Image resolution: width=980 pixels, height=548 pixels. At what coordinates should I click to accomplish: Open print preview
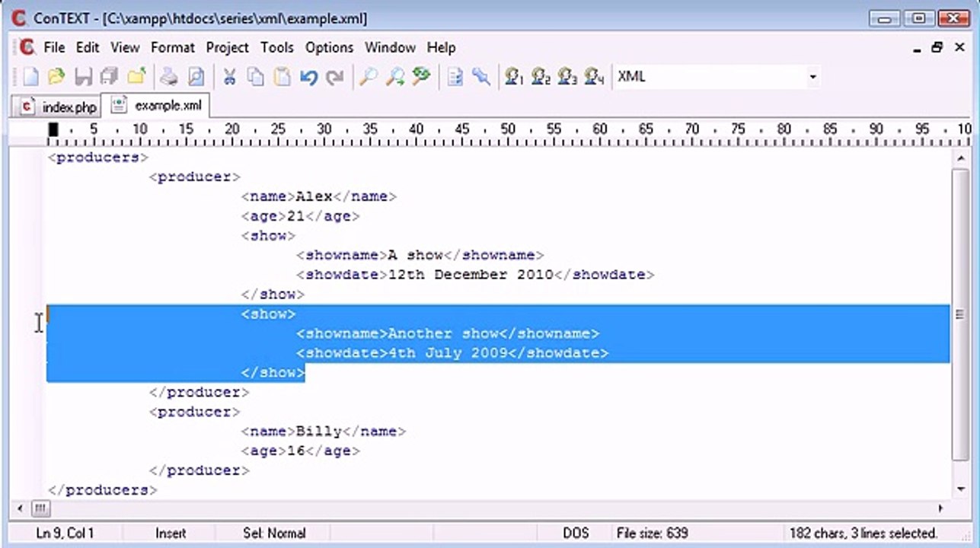click(196, 76)
